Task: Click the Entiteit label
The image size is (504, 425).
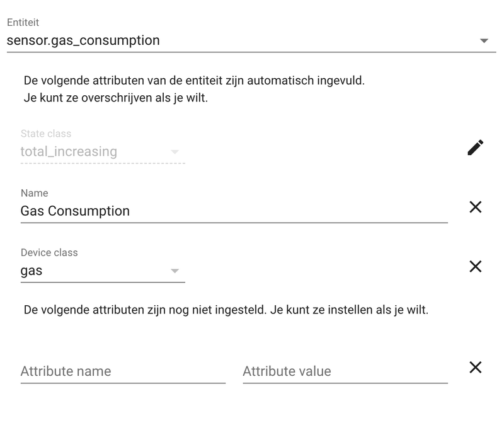Action: (23, 22)
